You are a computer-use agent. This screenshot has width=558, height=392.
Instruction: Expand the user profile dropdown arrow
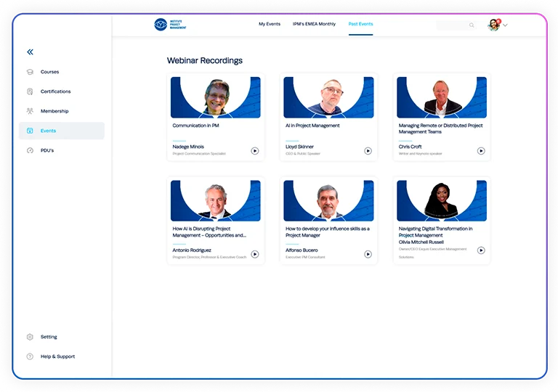click(x=506, y=25)
